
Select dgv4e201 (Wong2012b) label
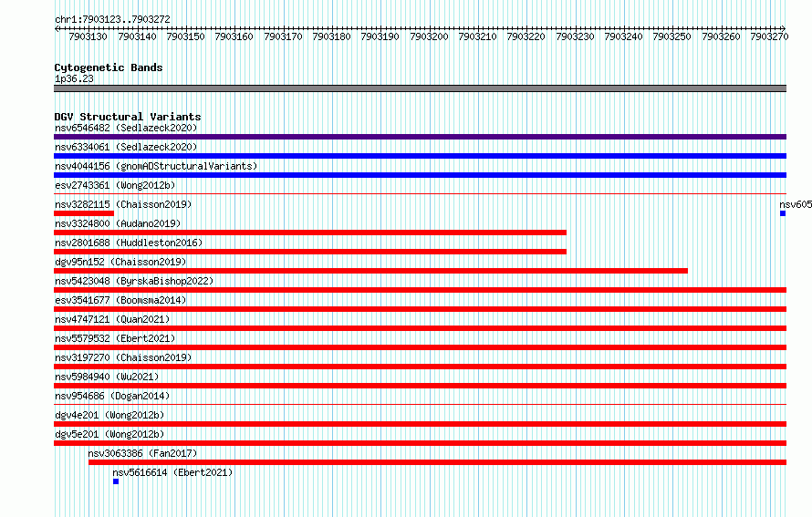tap(109, 415)
